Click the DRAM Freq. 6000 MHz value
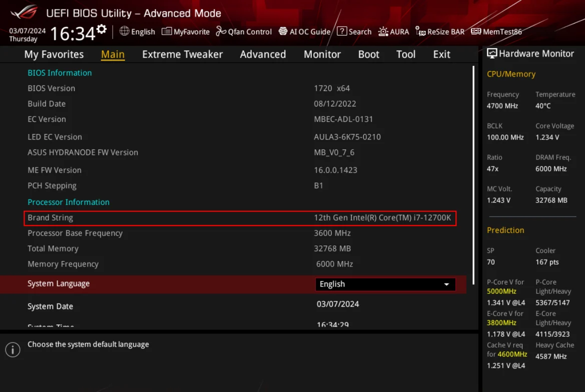 pyautogui.click(x=551, y=169)
